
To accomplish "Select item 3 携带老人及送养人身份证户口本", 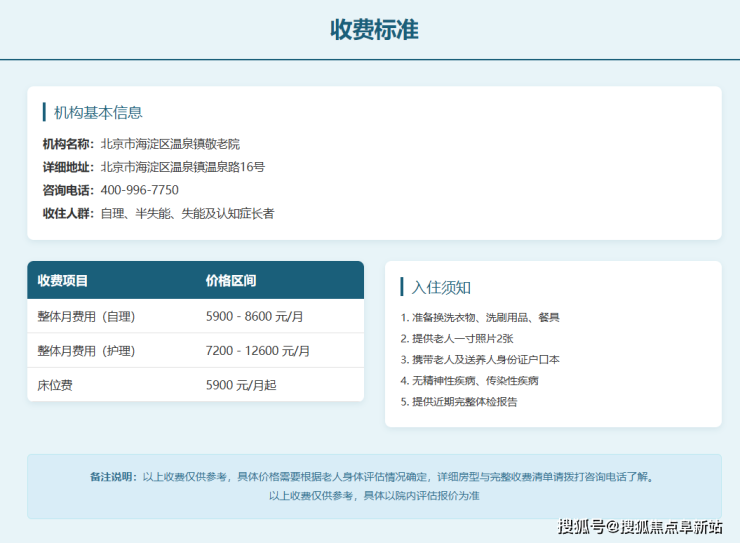I will pyautogui.click(x=480, y=359).
